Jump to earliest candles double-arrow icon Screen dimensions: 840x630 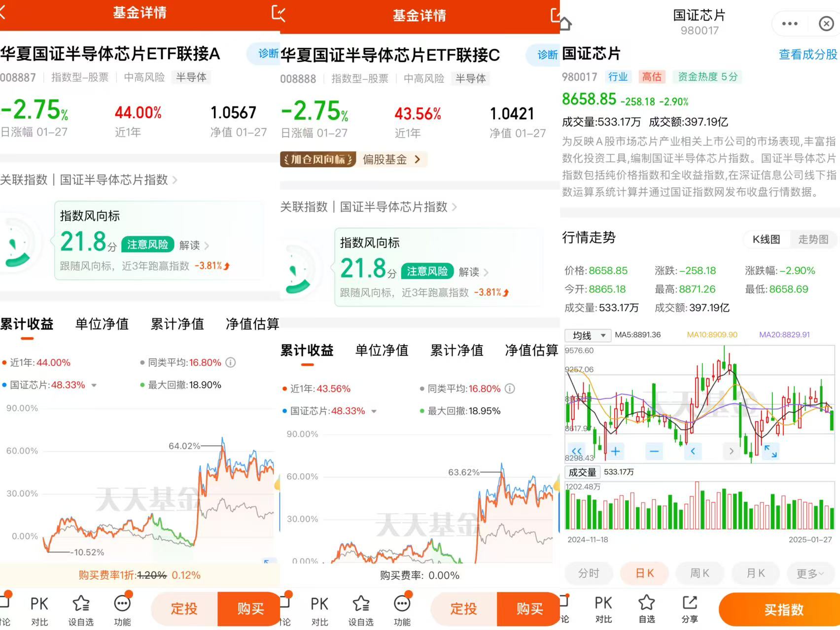[x=576, y=451]
